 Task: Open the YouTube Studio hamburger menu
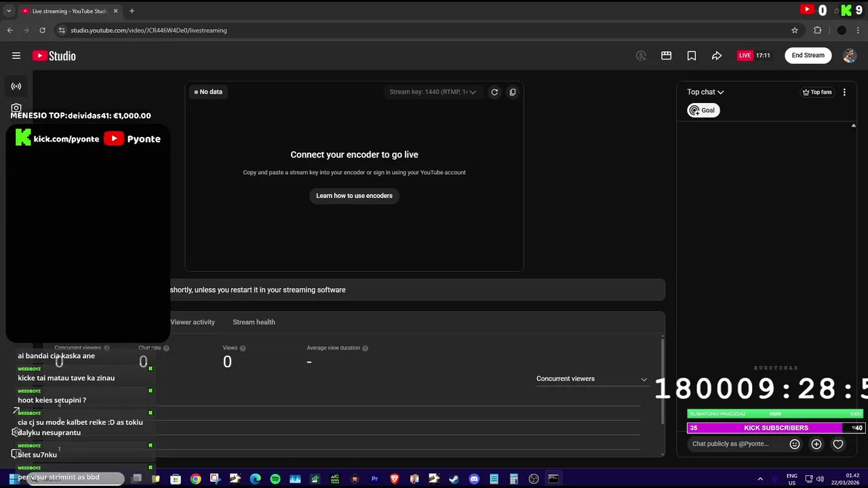[x=16, y=56]
